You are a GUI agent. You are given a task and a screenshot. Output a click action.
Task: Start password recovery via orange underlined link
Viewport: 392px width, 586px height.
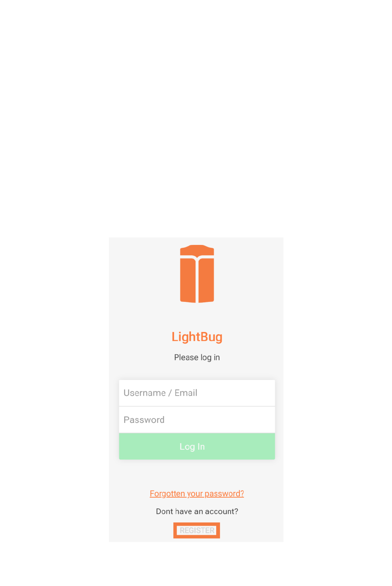click(x=197, y=493)
